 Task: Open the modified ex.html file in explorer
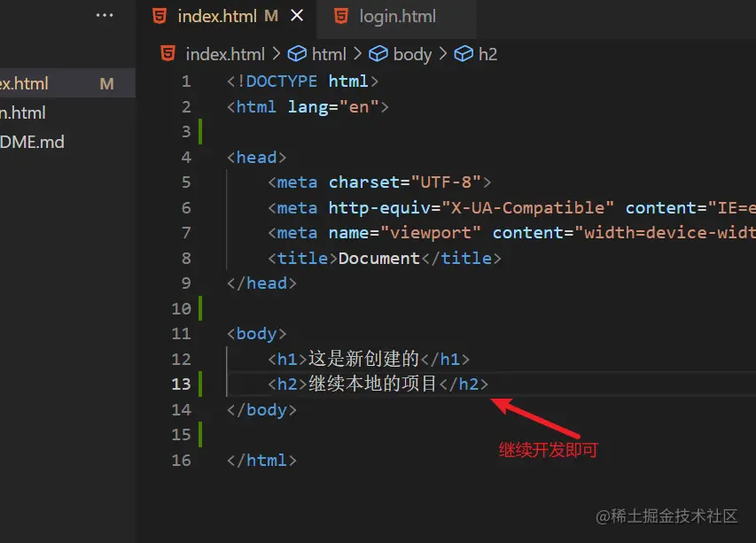(67, 83)
